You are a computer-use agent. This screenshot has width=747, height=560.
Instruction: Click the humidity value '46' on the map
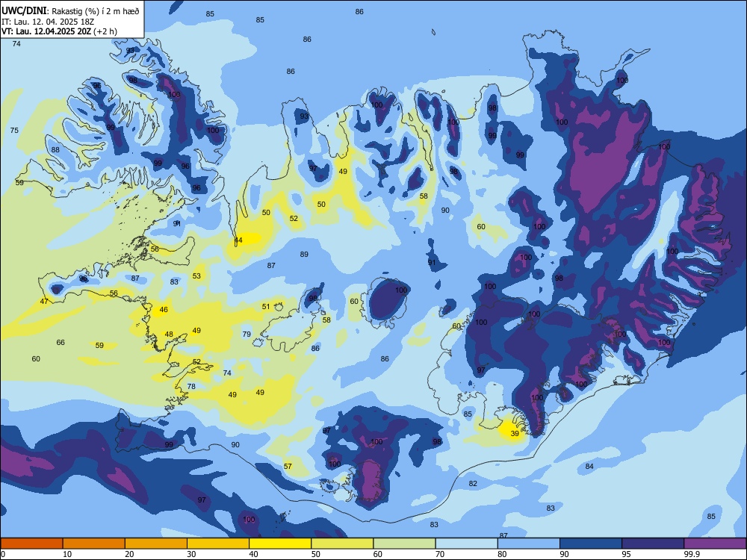[x=164, y=310]
